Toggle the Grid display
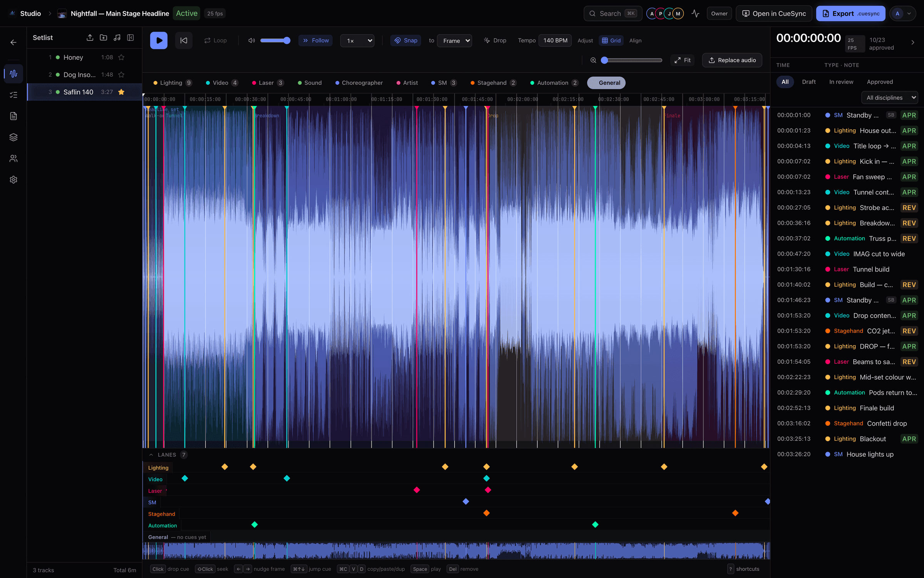This screenshot has width=924, height=578. pyautogui.click(x=611, y=40)
